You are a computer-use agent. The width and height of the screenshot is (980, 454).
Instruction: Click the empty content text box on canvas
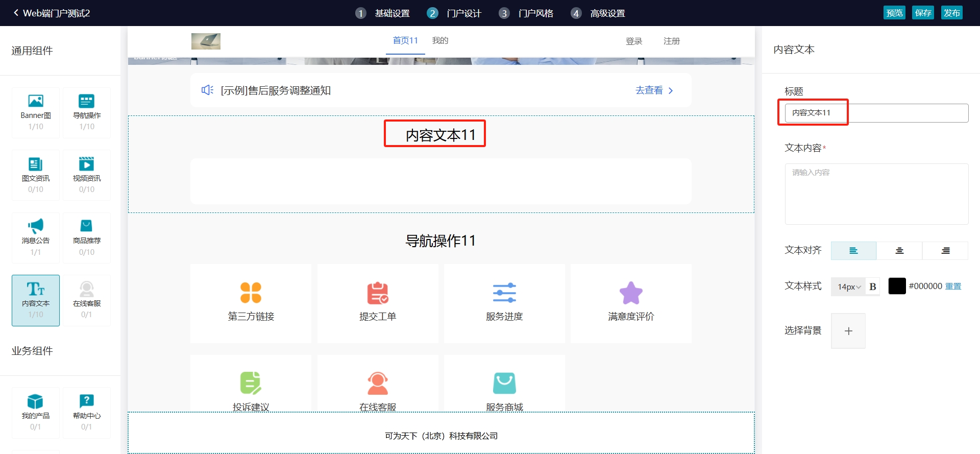(441, 181)
